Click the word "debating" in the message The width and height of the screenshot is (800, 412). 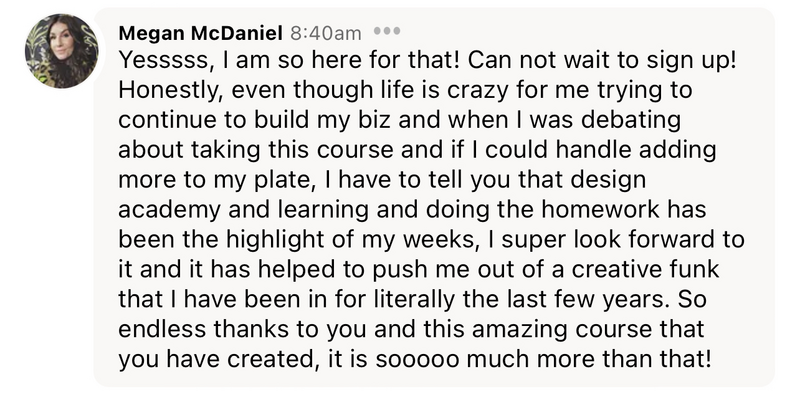click(x=631, y=120)
